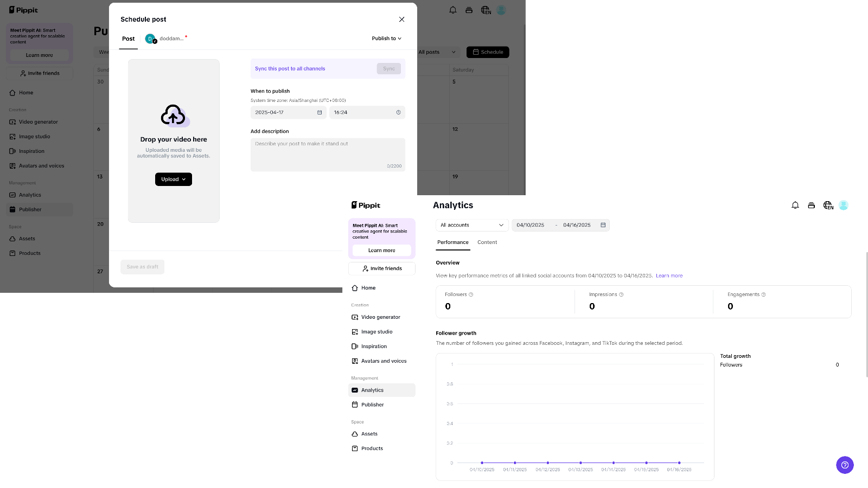
Task: Open notifications via the bell icon
Action: (795, 205)
